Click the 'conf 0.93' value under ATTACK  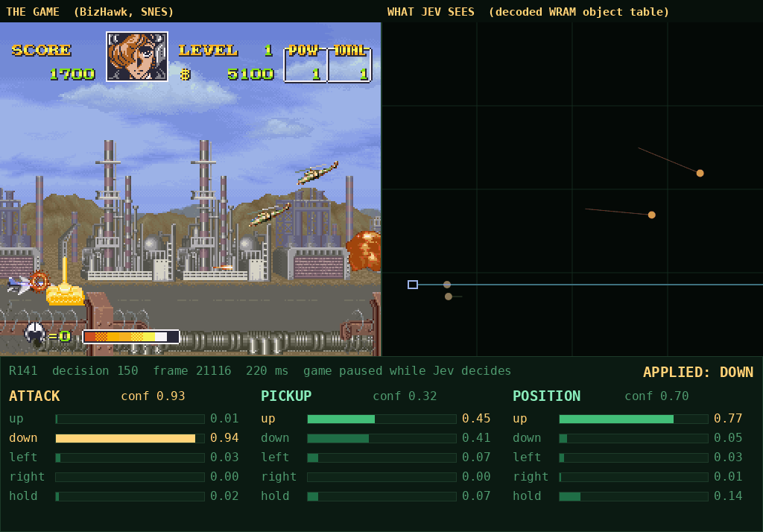click(153, 396)
